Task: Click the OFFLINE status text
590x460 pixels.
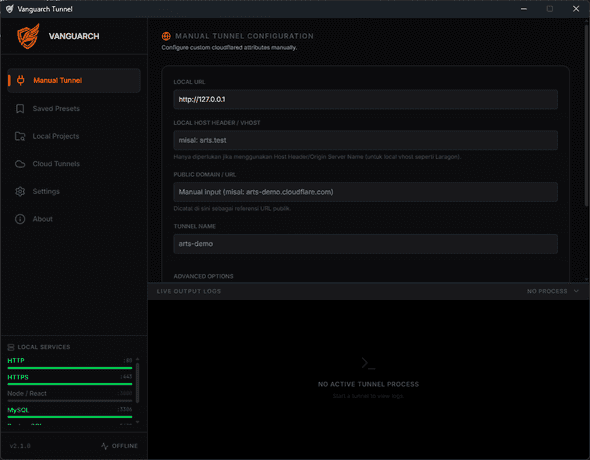Action: (x=125, y=446)
